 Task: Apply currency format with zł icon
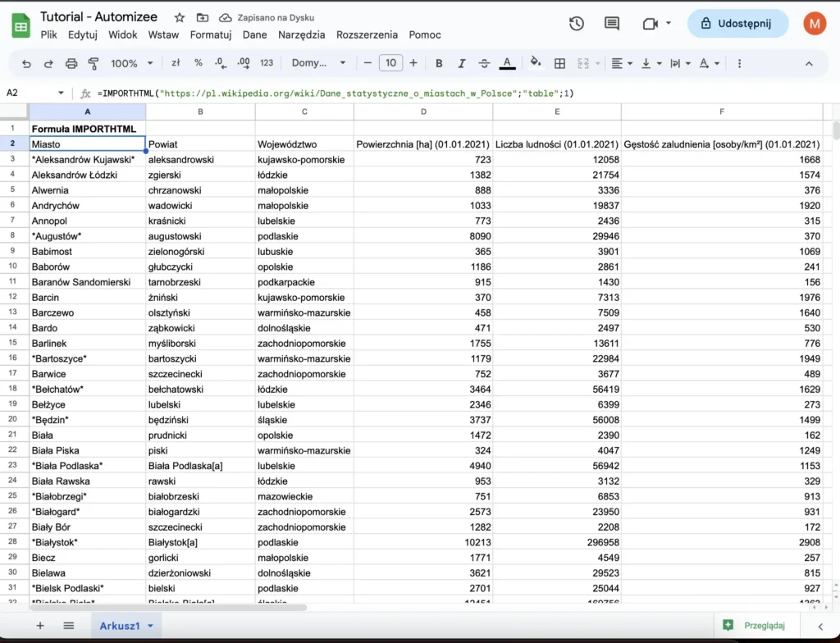[x=176, y=63]
